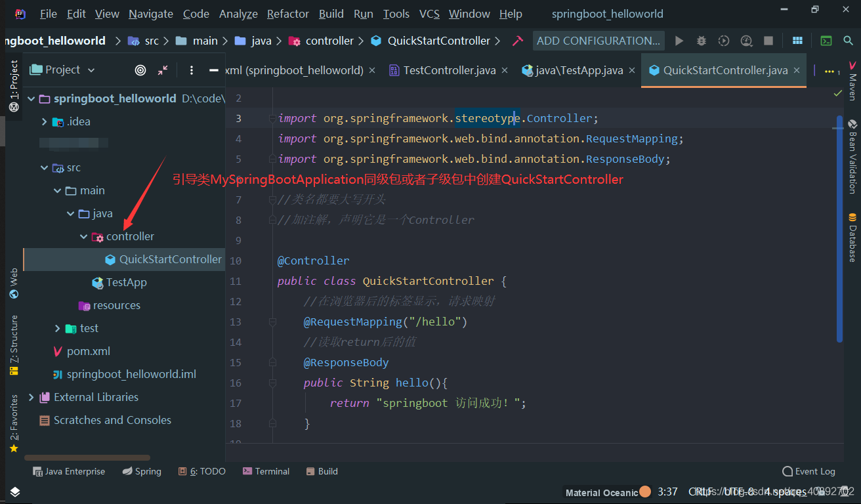Open the Event Log
The height and width of the screenshot is (504, 861).
(809, 471)
